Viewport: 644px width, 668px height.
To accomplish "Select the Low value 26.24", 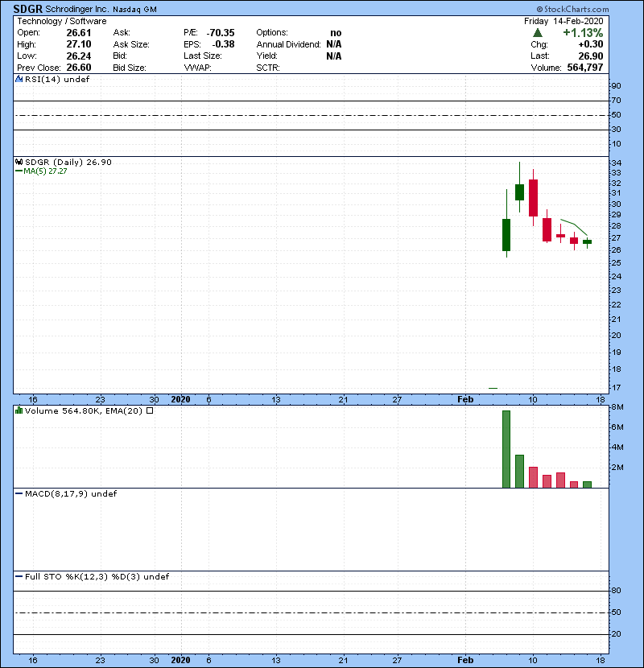I will (x=79, y=56).
